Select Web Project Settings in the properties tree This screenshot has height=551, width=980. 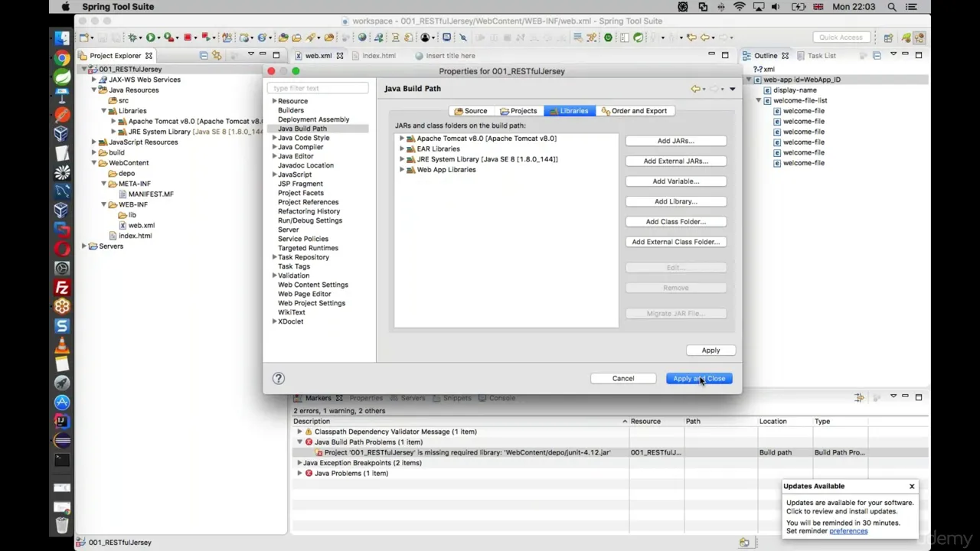pyautogui.click(x=311, y=303)
